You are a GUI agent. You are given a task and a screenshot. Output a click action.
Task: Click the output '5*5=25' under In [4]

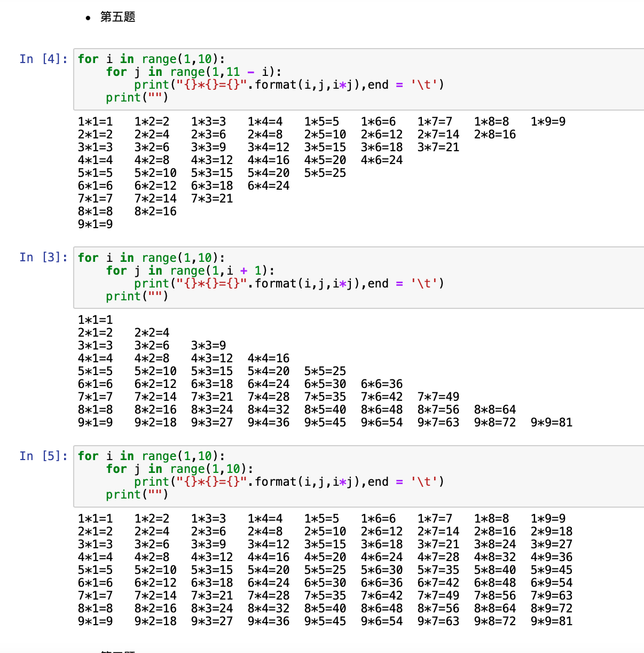[x=325, y=173]
